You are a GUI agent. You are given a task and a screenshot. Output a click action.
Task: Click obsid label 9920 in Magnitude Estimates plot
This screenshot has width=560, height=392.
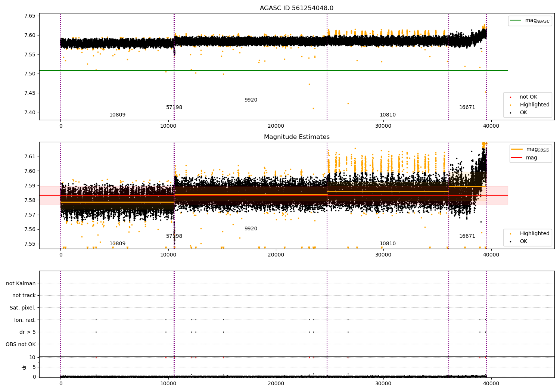click(251, 229)
